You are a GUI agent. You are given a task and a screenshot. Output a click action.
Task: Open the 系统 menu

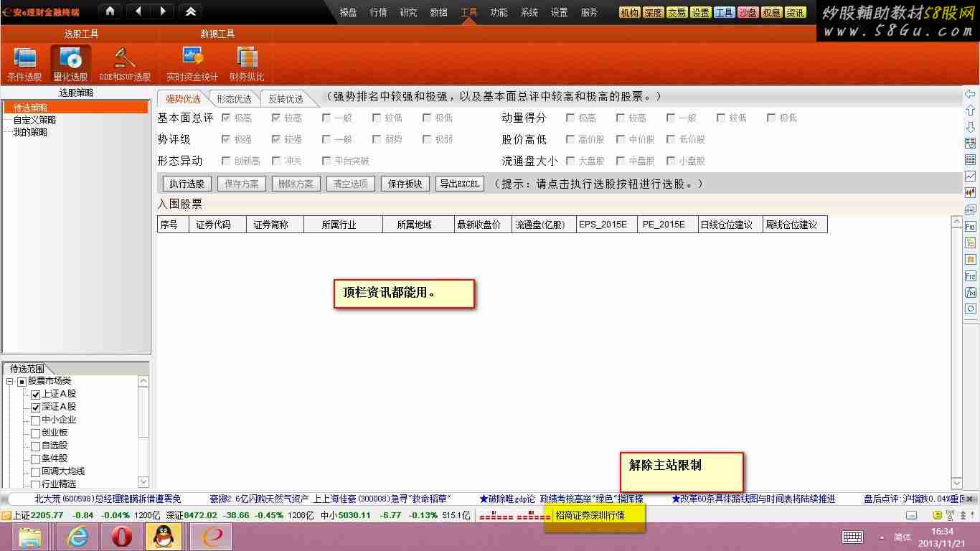(529, 12)
